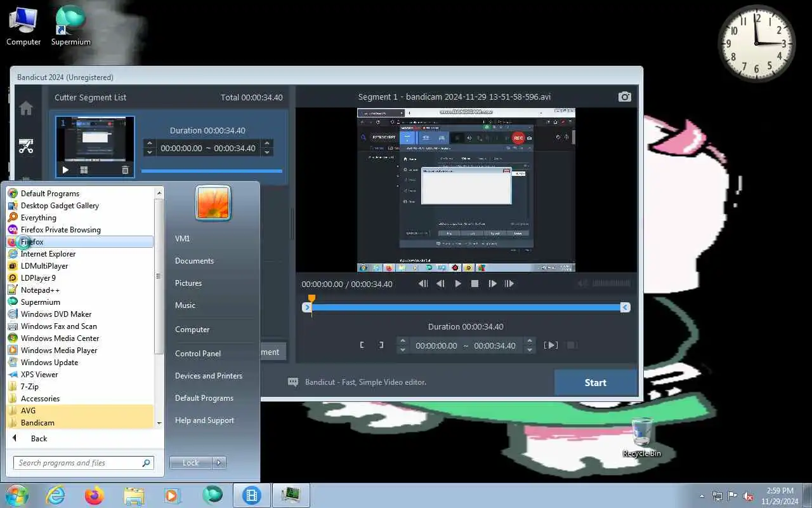
Task: Increase segment list start time
Action: click(x=150, y=144)
